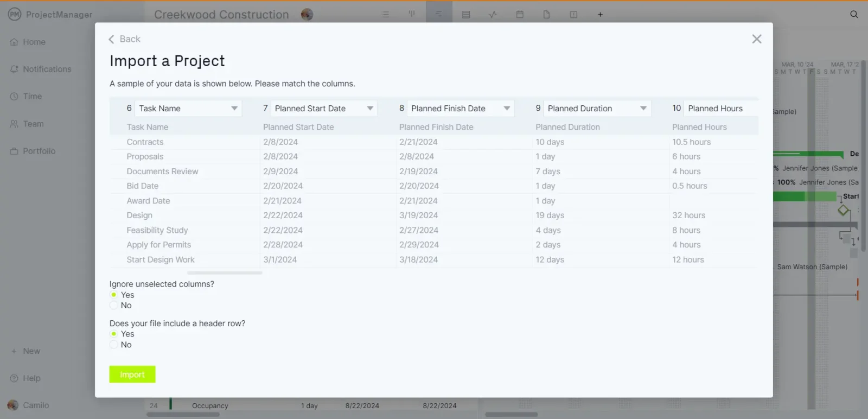The image size is (868, 419).
Task: Click the Feasibility Study cell
Action: tap(157, 230)
